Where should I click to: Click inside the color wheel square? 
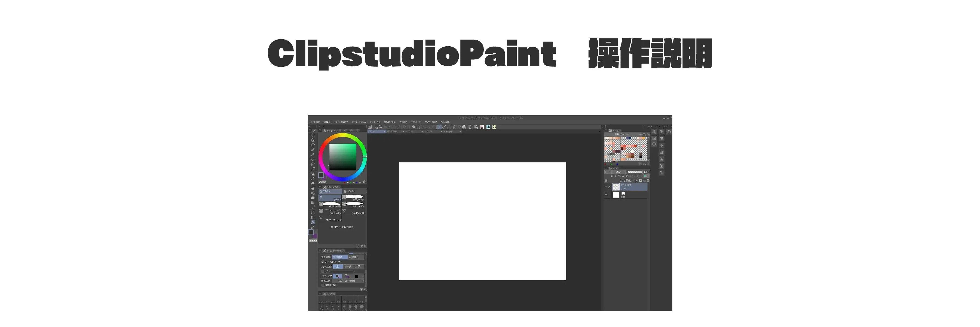tap(342, 157)
